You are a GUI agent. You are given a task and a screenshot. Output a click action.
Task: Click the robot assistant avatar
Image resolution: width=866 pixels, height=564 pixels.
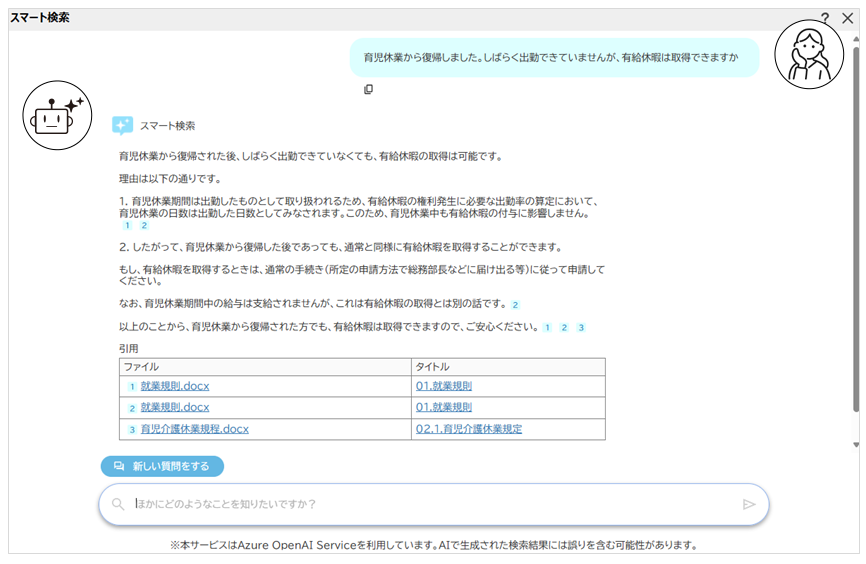[x=57, y=115]
